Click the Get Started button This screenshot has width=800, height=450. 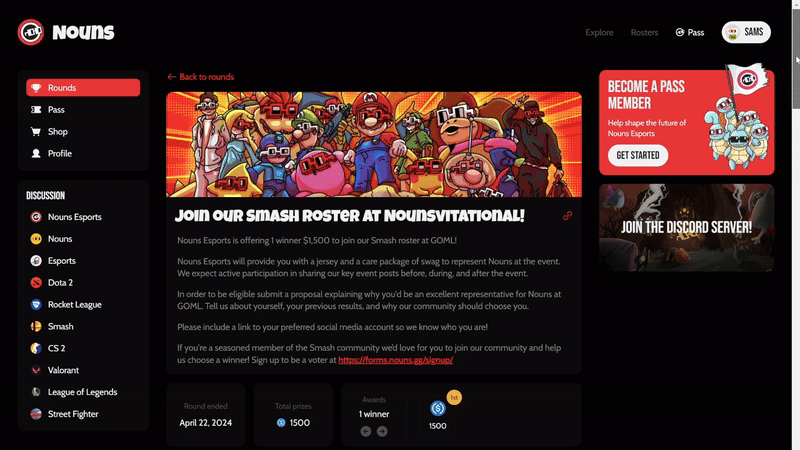(638, 155)
